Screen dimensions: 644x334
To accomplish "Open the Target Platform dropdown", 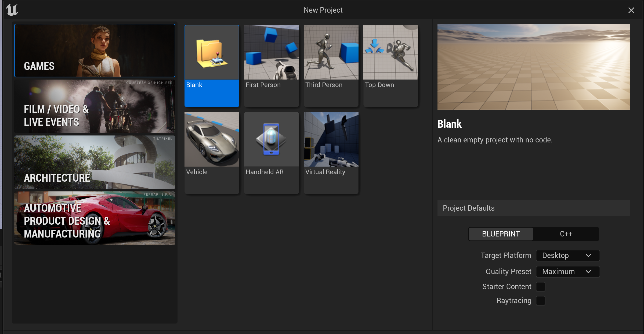I will coord(568,256).
